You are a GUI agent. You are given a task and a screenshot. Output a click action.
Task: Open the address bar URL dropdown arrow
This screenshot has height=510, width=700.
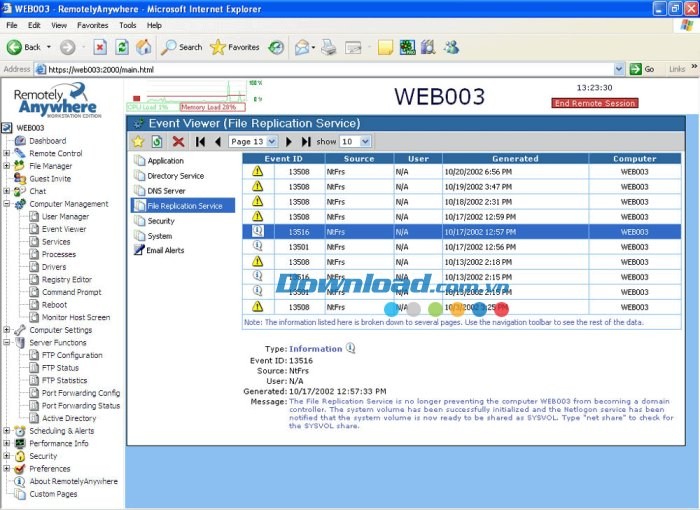point(620,70)
